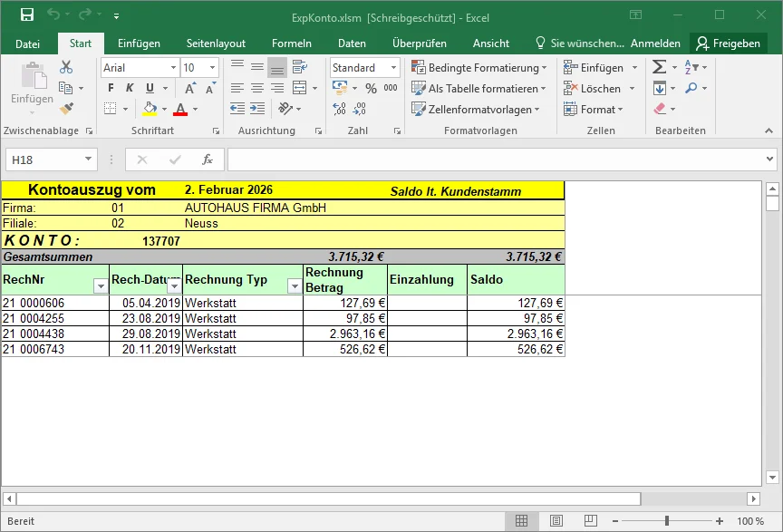Increase indent icon in Ausrichtung
The image size is (783, 532).
pos(257,109)
